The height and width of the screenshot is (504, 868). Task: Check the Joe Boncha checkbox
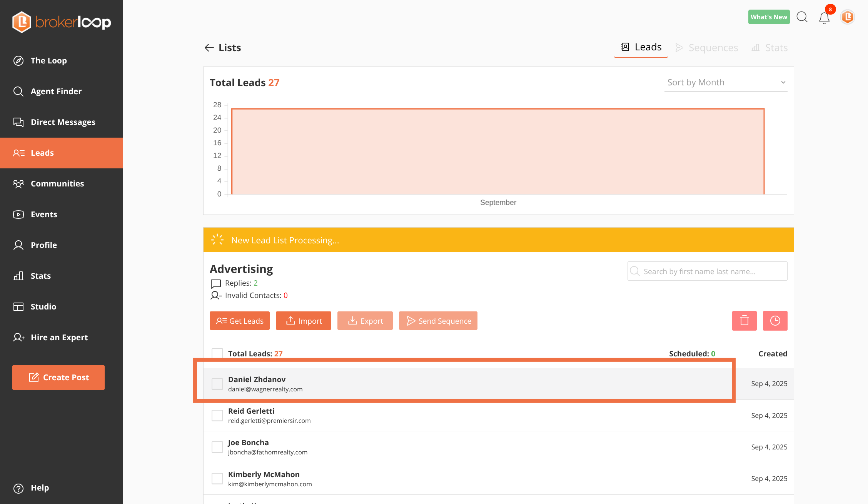tap(217, 447)
